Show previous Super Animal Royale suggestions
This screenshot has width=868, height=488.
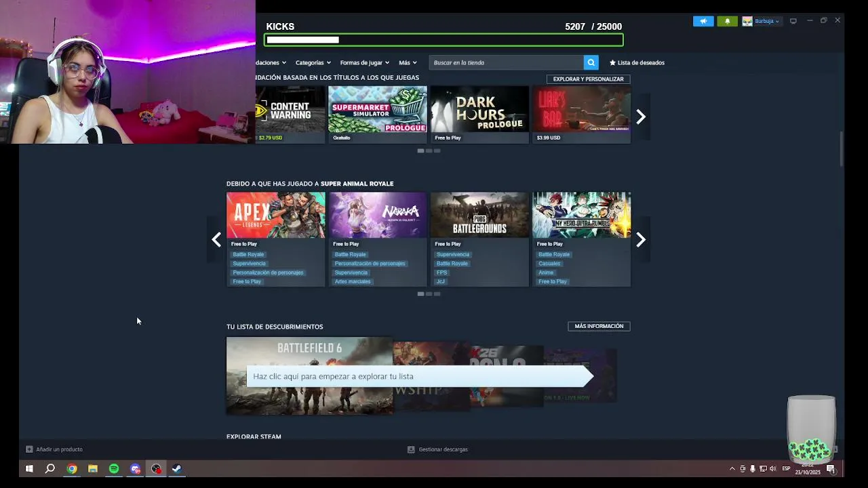coord(216,239)
